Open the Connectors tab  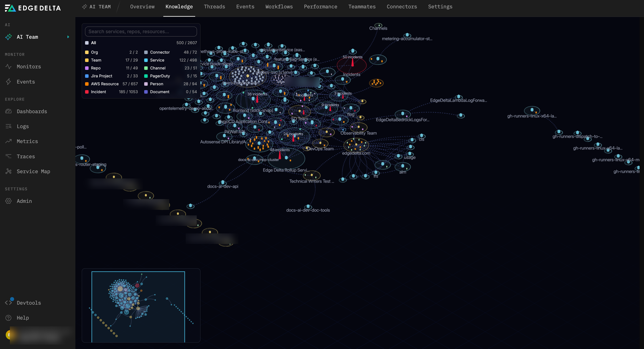tap(402, 7)
